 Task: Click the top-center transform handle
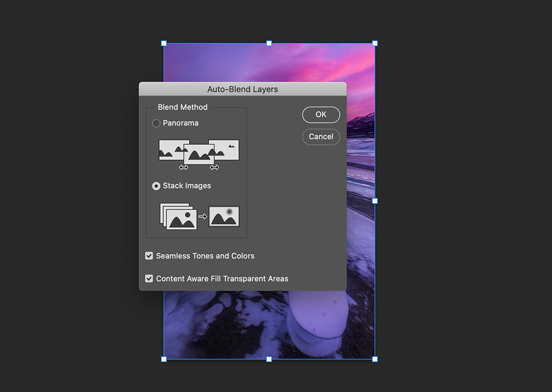coord(269,43)
